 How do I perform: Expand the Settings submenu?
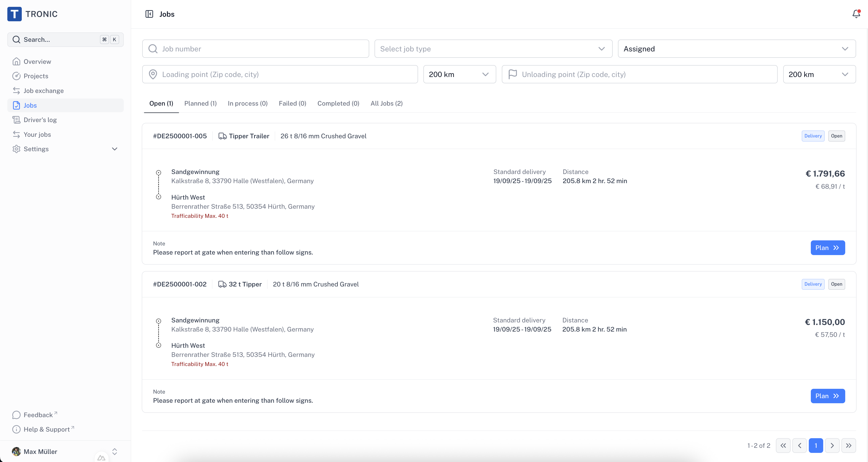click(x=115, y=149)
